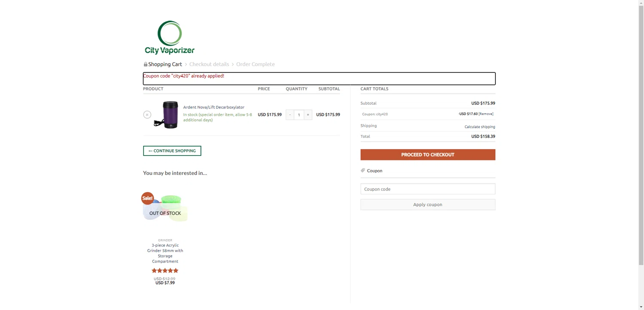The width and height of the screenshot is (644, 310).
Task: Go to Checkout details step
Action: click(x=209, y=64)
